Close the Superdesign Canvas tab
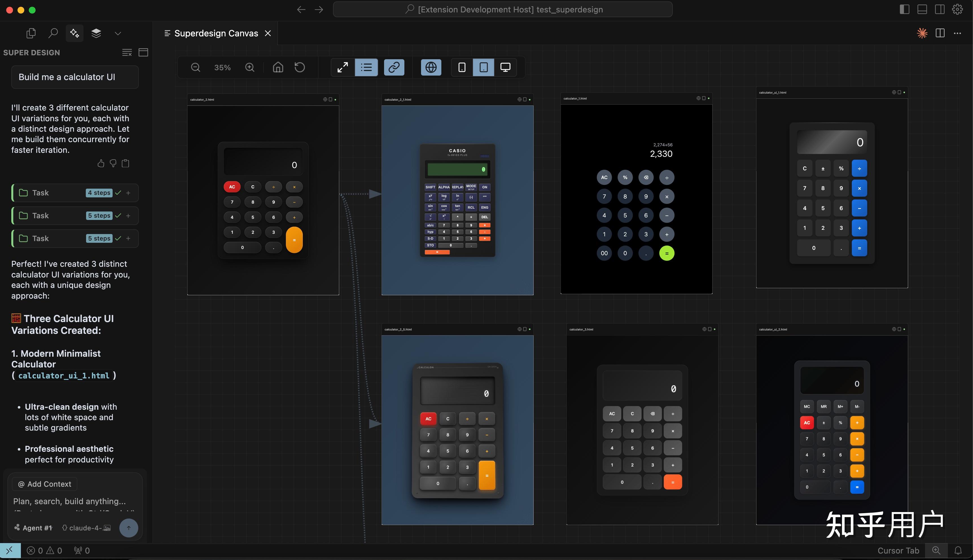Screen dimensions: 973x560 268,34
